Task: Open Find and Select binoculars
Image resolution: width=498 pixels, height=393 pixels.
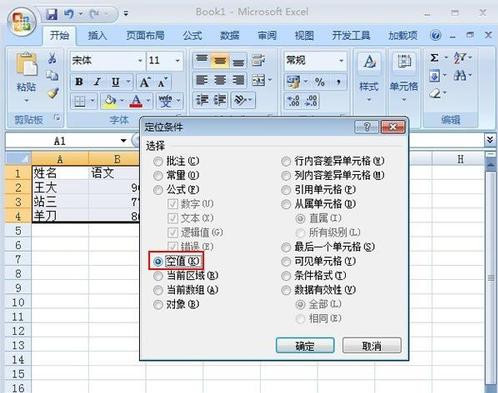Action: [x=460, y=76]
